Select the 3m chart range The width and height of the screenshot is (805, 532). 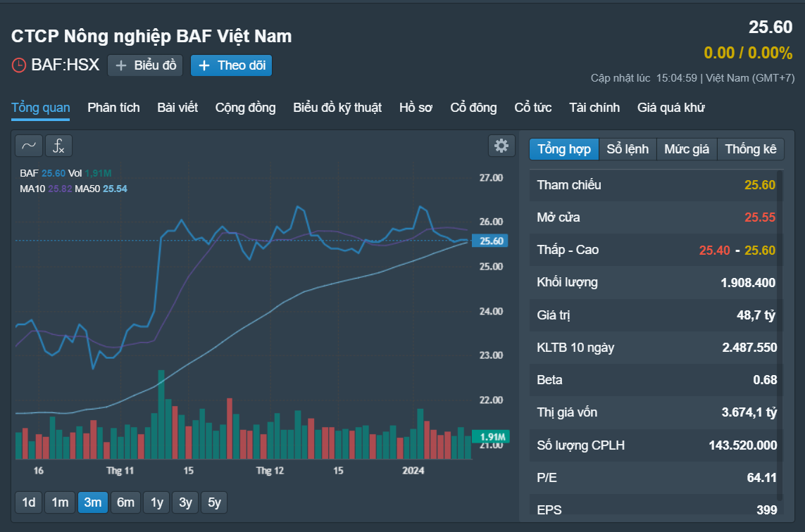[93, 502]
